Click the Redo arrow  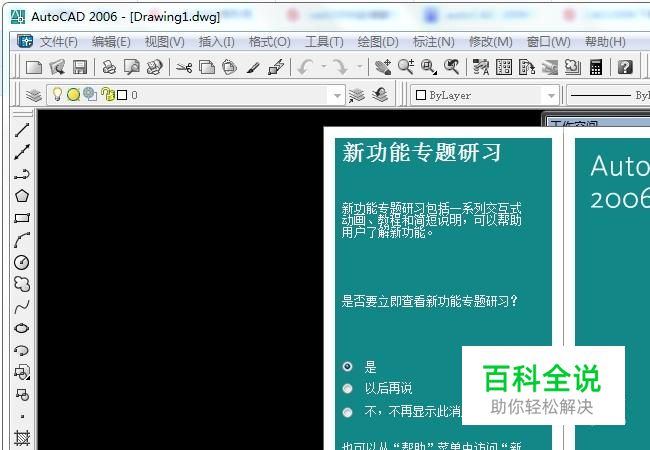(x=341, y=67)
